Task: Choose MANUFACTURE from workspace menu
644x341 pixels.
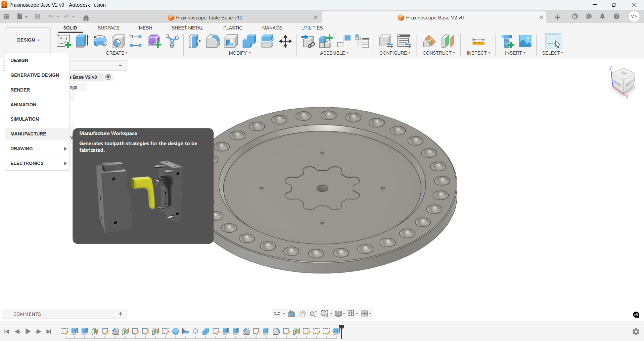Action: [37, 134]
